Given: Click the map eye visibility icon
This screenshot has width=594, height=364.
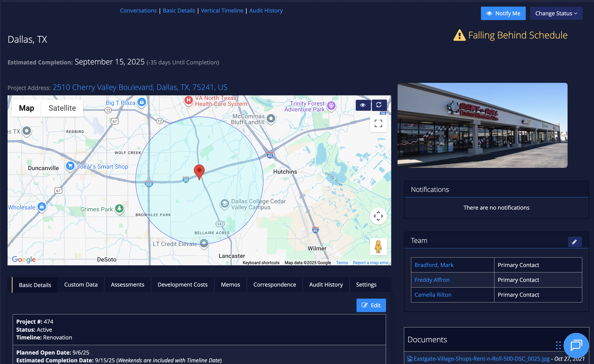Looking at the screenshot, I should tap(363, 105).
